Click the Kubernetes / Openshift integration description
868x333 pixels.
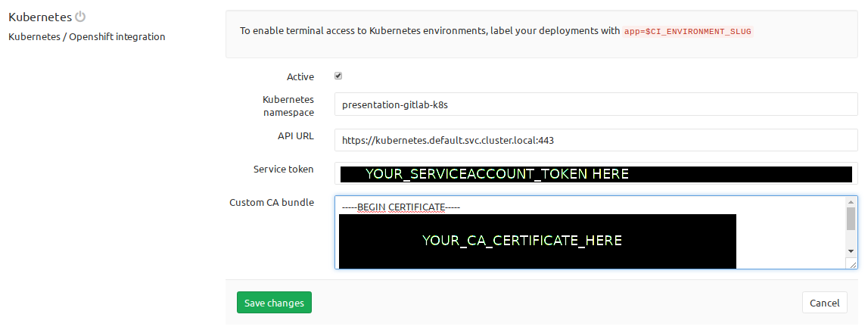click(x=86, y=36)
